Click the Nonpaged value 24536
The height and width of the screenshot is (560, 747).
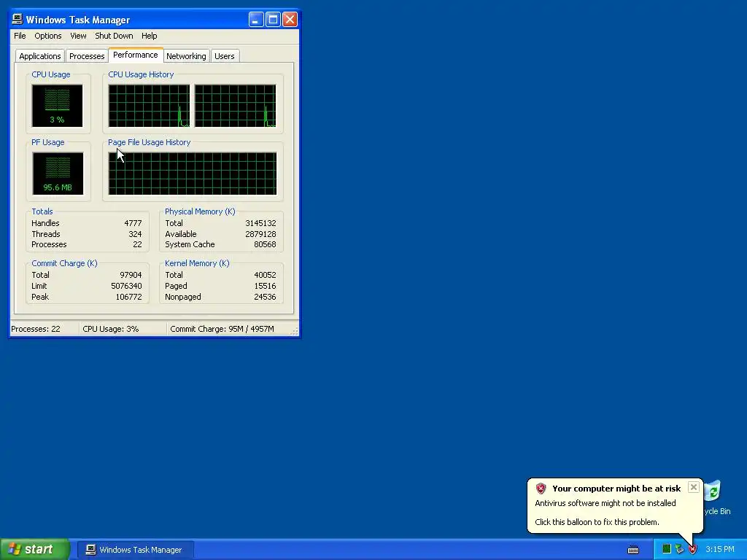point(265,297)
